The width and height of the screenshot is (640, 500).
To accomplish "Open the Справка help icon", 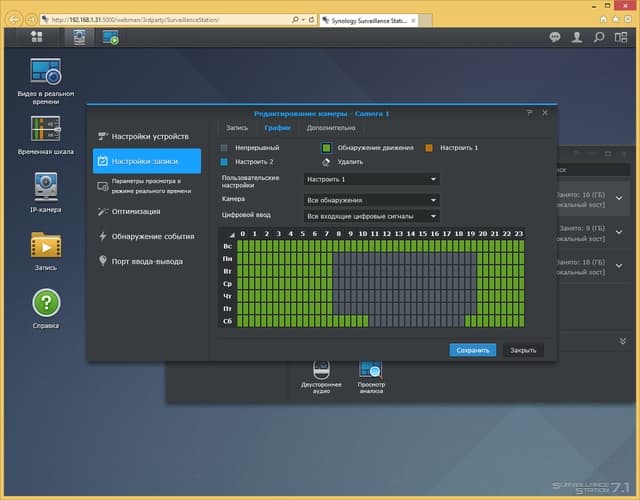I will coord(46,308).
